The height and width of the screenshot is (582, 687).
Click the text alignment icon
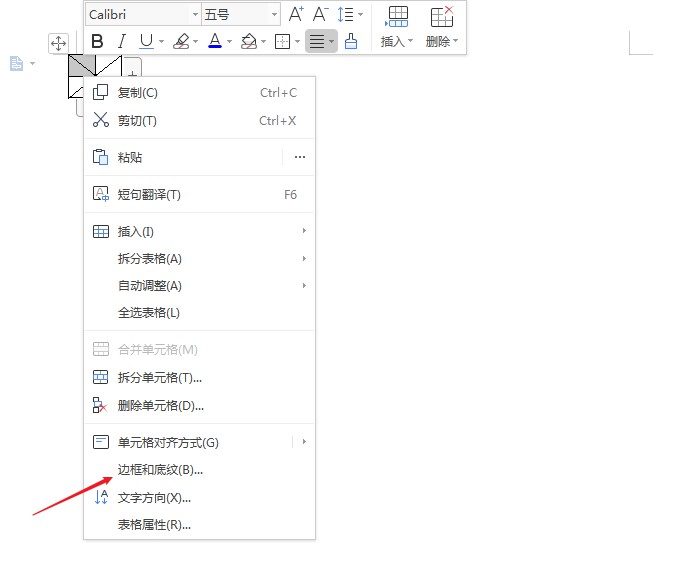tap(317, 42)
